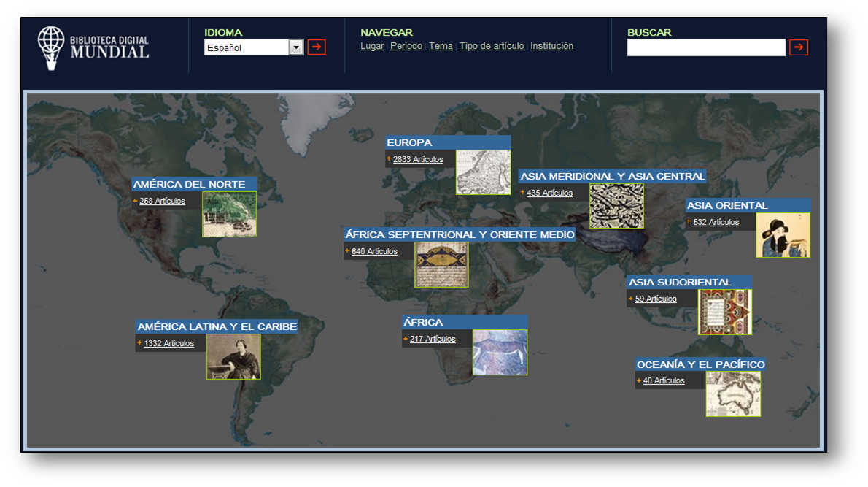Open the 258 Artículos link for América del Norte
The width and height of the screenshot is (868, 487).
tap(162, 201)
